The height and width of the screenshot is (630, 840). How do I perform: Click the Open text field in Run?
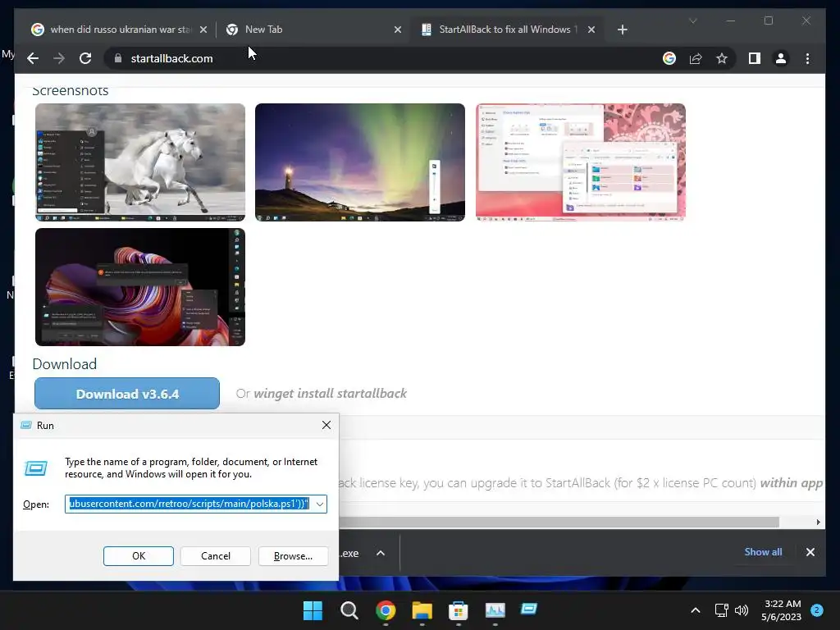pyautogui.click(x=189, y=504)
